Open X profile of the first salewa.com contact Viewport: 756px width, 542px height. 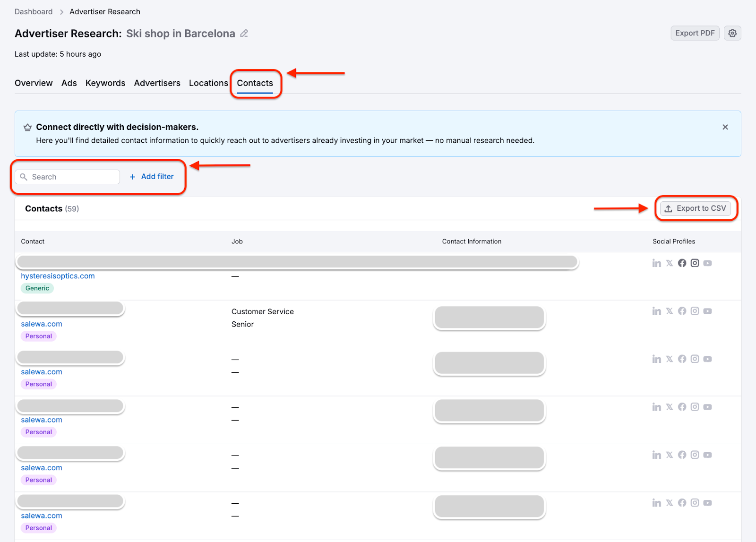click(669, 311)
